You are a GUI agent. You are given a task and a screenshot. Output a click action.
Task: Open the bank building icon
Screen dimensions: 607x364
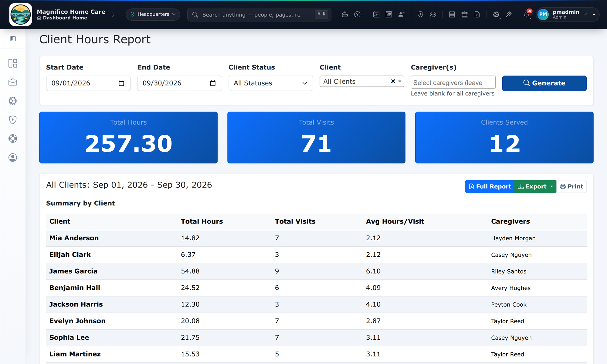(464, 14)
